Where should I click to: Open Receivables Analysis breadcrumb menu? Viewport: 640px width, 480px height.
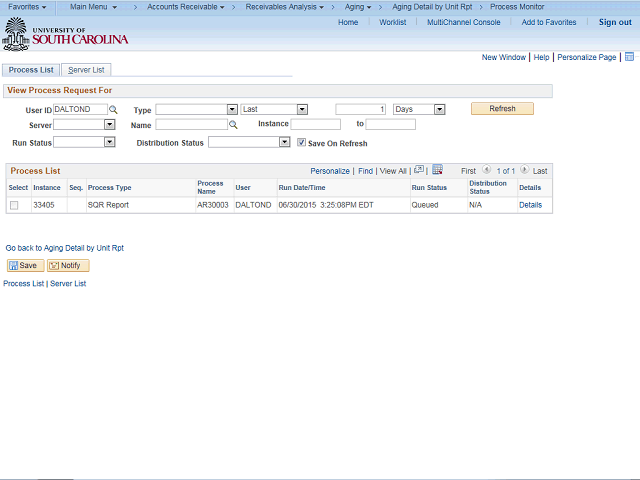(284, 7)
